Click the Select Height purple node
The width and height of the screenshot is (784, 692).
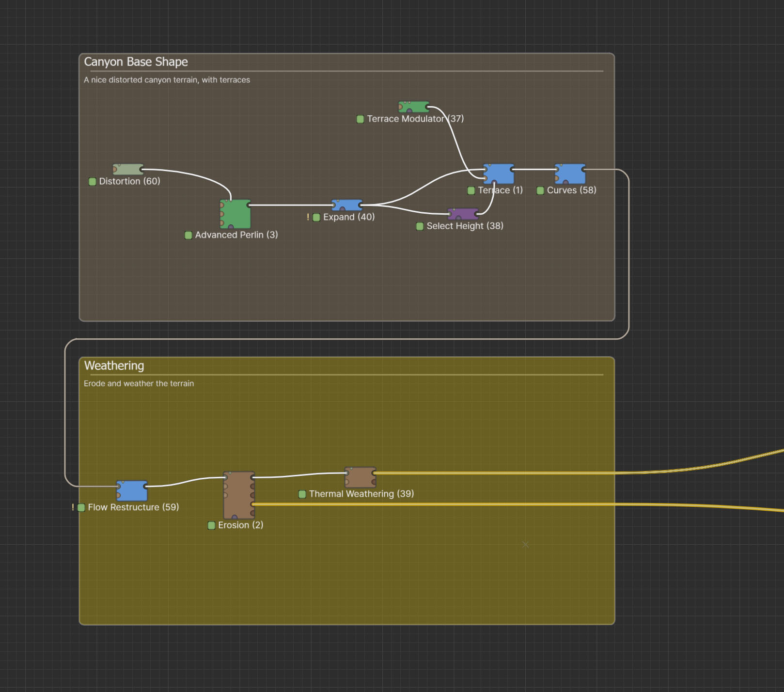pyautogui.click(x=463, y=214)
